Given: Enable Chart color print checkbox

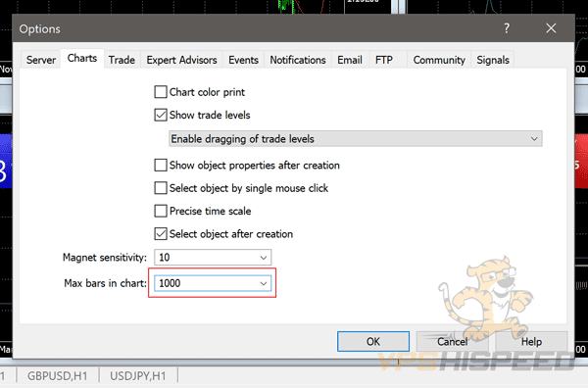Looking at the screenshot, I should [x=161, y=92].
